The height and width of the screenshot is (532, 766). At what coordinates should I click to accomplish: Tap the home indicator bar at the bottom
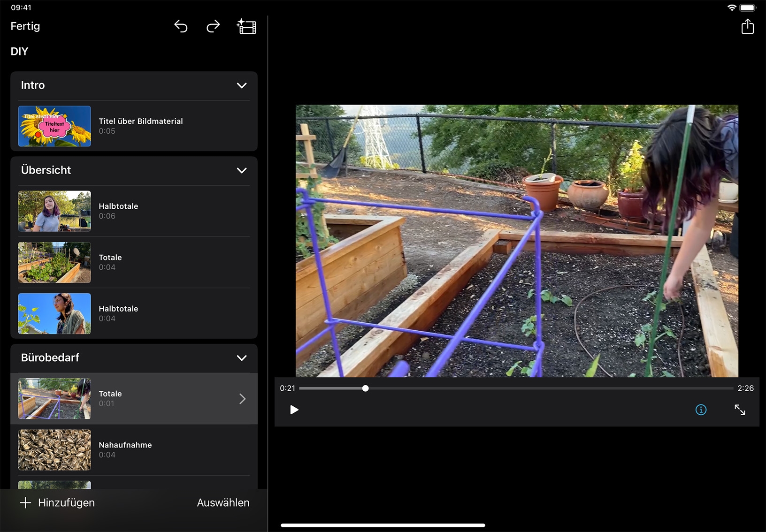[x=383, y=525]
